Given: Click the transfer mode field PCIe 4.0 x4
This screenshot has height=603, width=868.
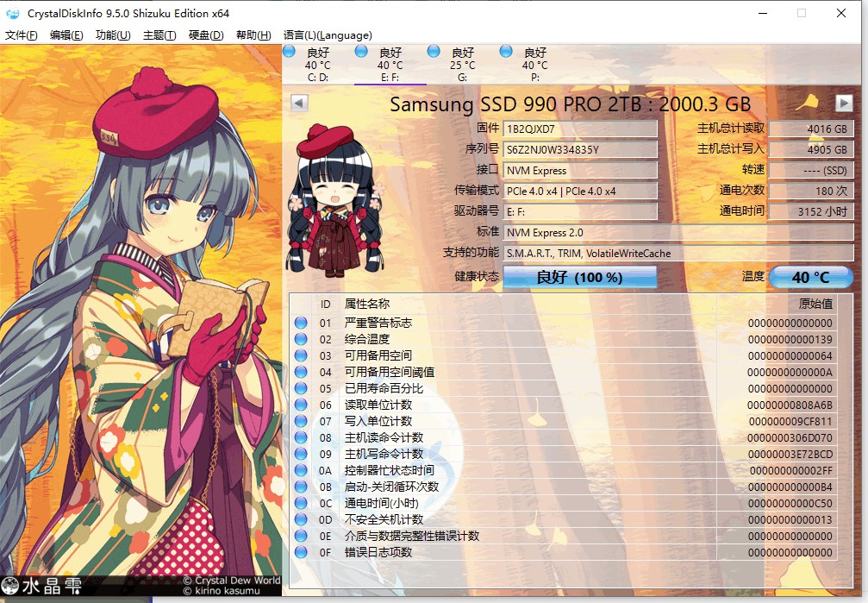Looking at the screenshot, I should click(x=579, y=192).
